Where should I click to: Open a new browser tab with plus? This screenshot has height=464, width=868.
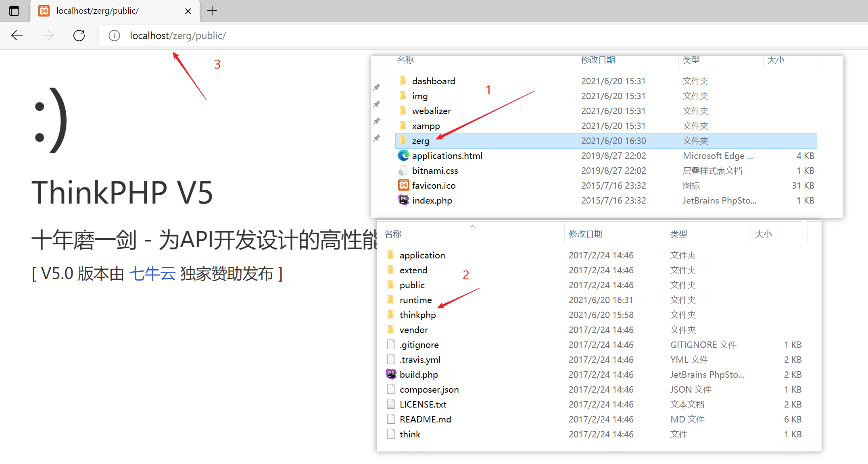pyautogui.click(x=212, y=11)
